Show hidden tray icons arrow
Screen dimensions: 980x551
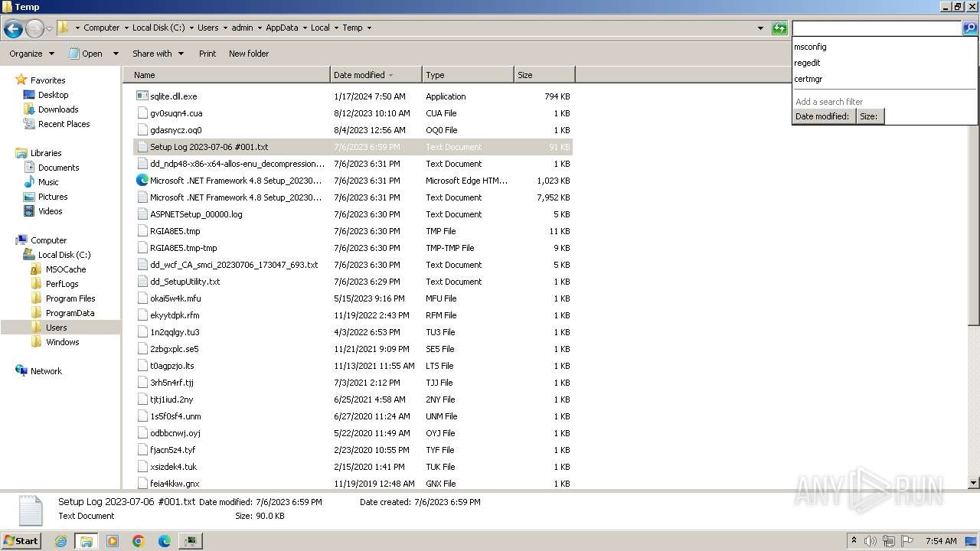(854, 541)
